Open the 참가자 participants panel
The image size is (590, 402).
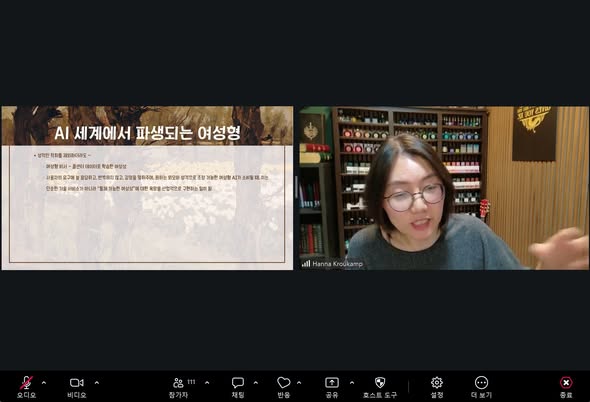coord(178,387)
